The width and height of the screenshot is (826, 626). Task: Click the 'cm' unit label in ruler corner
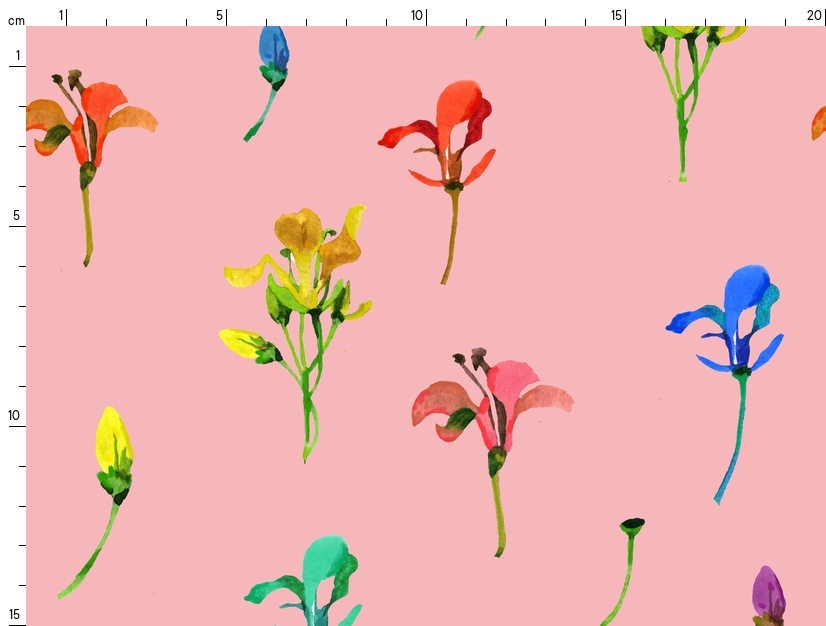pyautogui.click(x=15, y=20)
